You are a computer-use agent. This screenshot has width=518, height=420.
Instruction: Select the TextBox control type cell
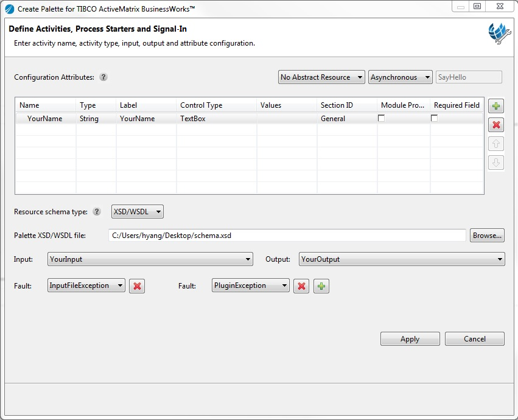(x=217, y=119)
